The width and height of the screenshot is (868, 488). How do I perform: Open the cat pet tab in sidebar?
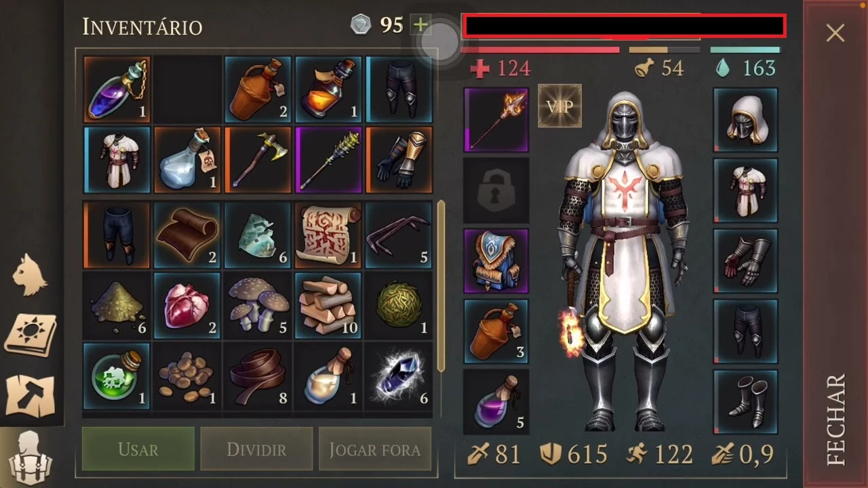30,274
